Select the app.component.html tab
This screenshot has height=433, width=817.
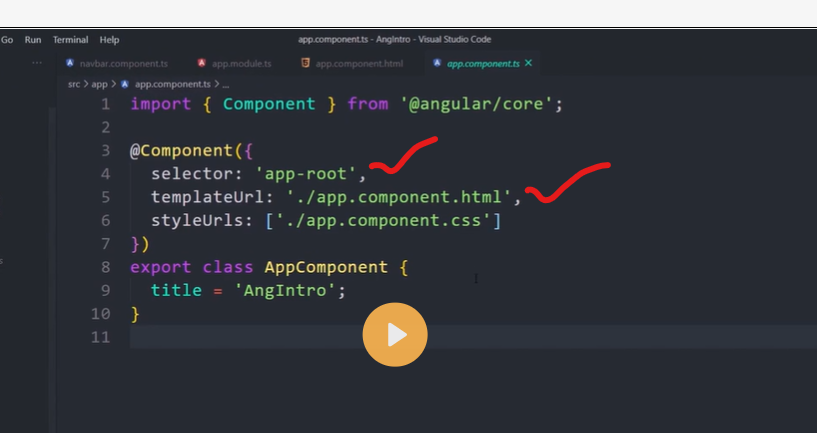359,63
